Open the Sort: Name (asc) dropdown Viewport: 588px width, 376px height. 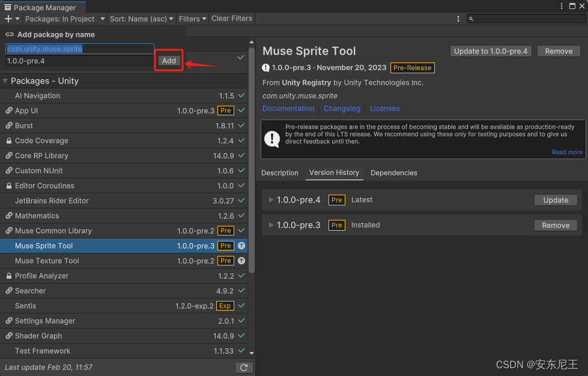[x=141, y=19]
